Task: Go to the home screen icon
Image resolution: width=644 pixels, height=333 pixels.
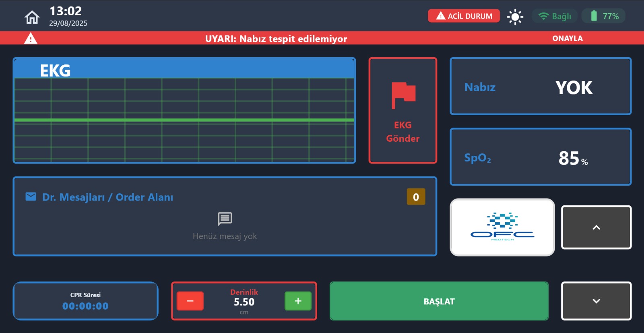Action: tap(32, 17)
